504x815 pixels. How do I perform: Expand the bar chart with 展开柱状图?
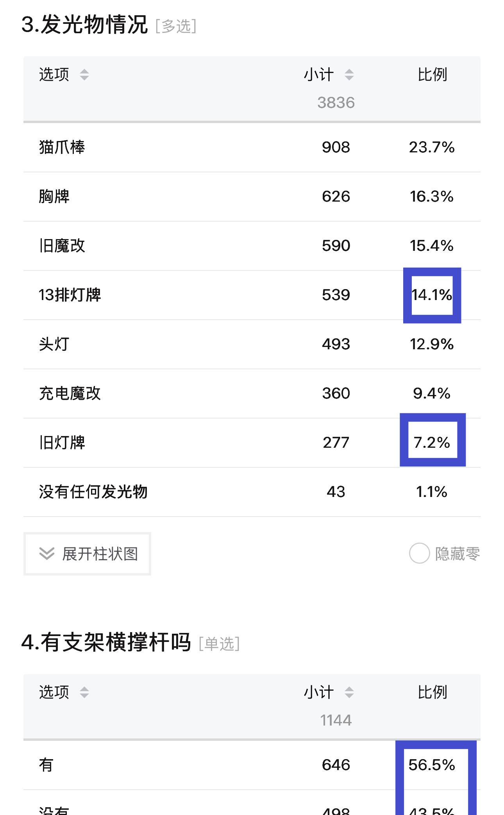[x=87, y=554]
